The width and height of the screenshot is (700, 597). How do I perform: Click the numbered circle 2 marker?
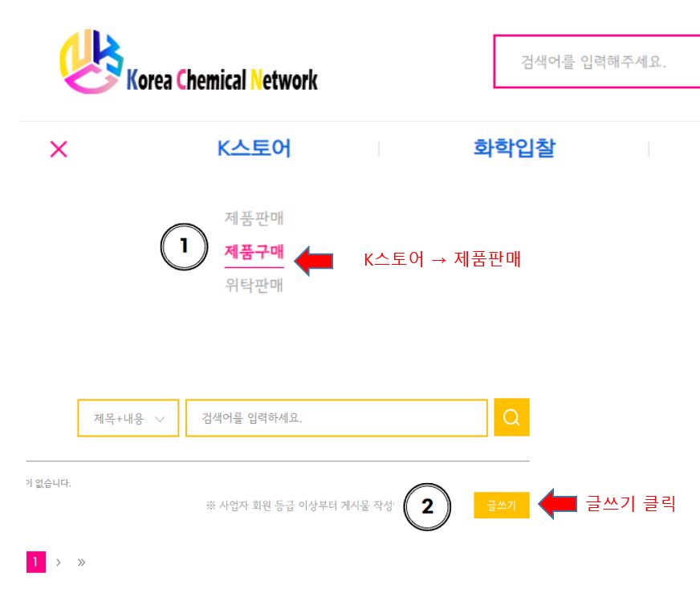pyautogui.click(x=427, y=506)
